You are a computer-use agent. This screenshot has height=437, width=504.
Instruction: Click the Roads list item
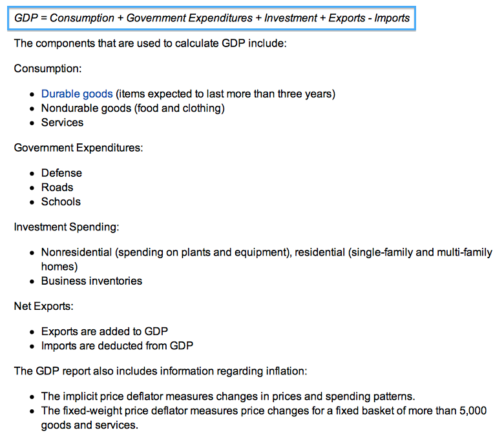(x=58, y=187)
